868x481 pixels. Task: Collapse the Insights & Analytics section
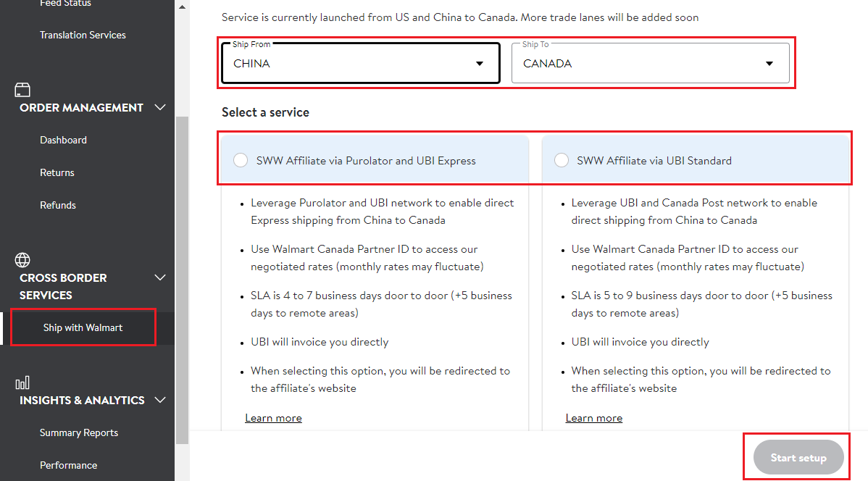point(160,401)
